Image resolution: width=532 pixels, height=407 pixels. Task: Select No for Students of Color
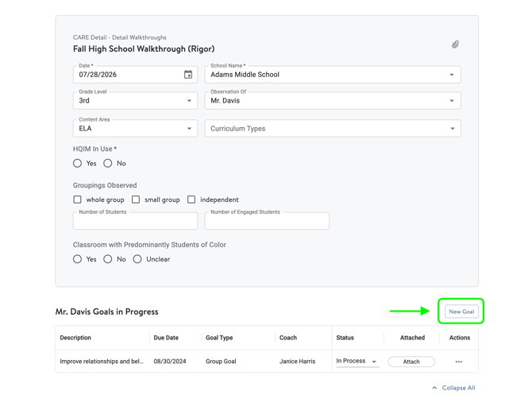pos(107,259)
